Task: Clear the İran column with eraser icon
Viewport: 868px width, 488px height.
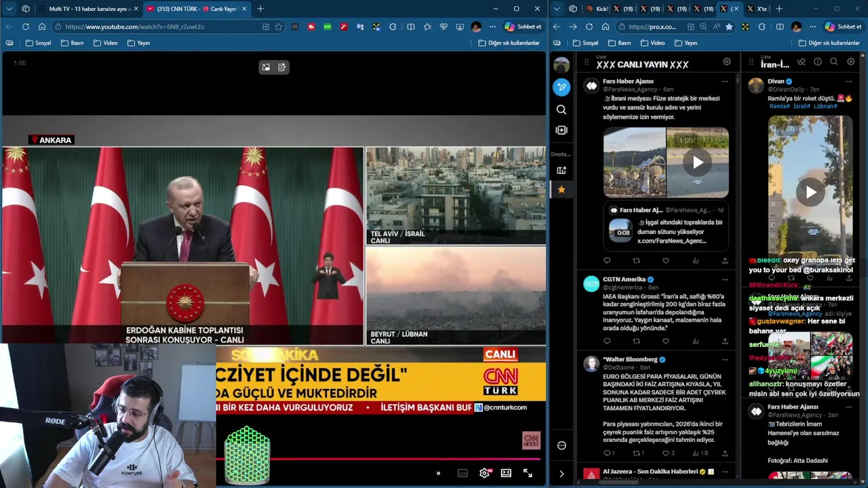Action: (801, 62)
